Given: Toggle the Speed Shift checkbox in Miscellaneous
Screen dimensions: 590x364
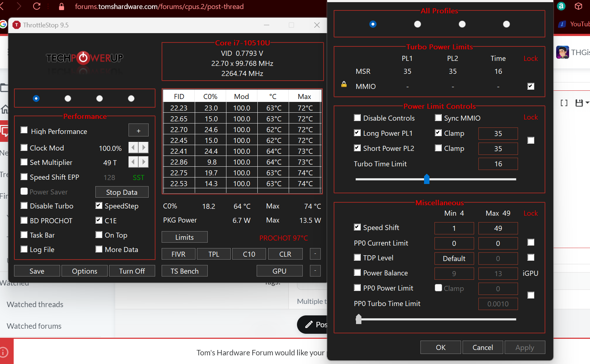Looking at the screenshot, I should pos(357,227).
